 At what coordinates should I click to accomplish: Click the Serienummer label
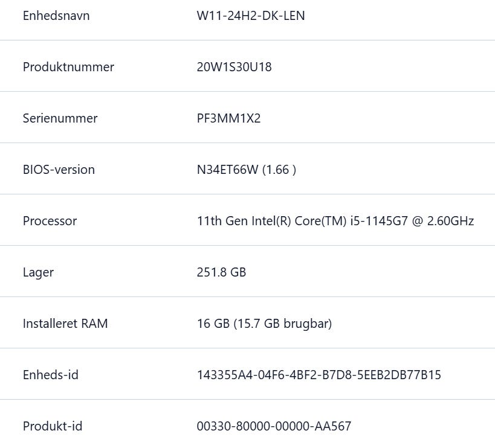click(60, 118)
